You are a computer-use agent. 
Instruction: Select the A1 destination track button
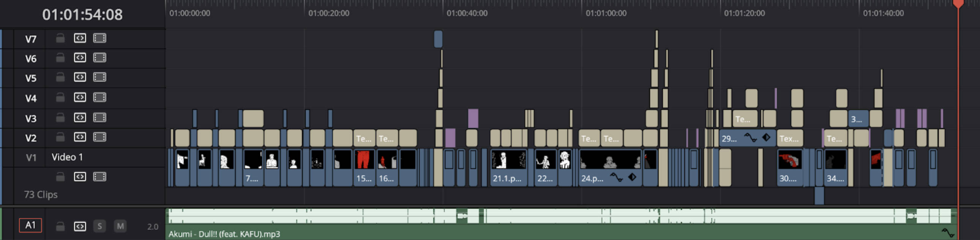30,226
